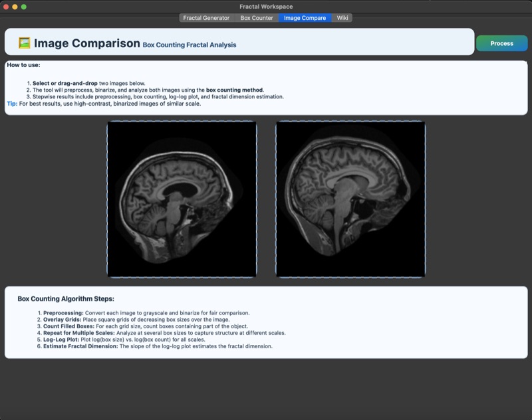The image size is (532, 420).
Task: Click 'Select or drag-and-drop' instruction line
Action: (x=89, y=83)
